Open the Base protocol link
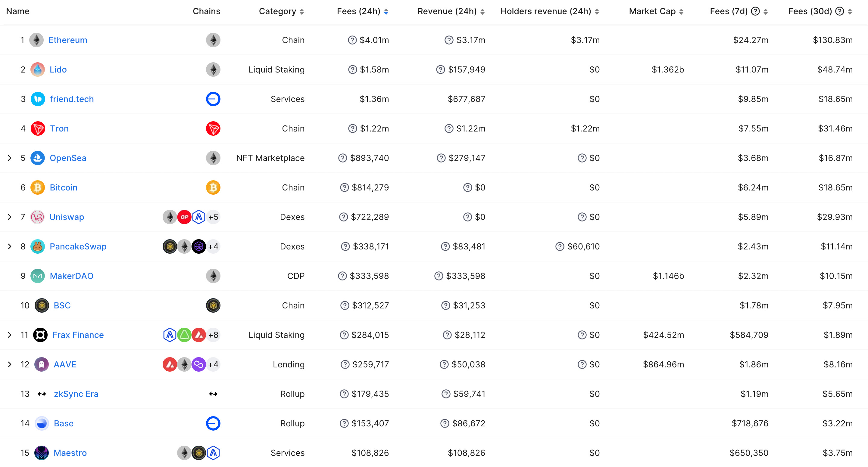This screenshot has height=467, width=868. [x=64, y=424]
